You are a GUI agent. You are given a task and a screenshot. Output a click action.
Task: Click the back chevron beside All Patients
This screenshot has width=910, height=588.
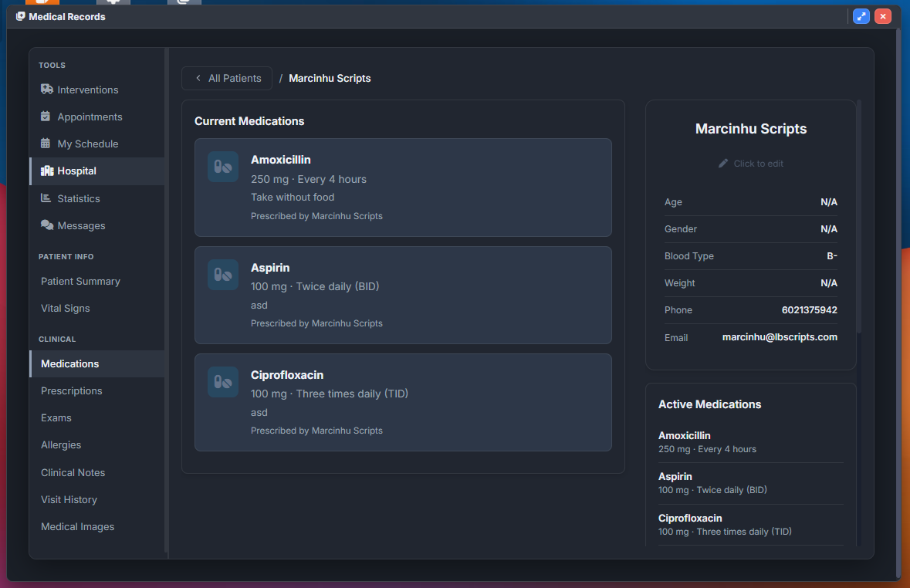(x=198, y=78)
